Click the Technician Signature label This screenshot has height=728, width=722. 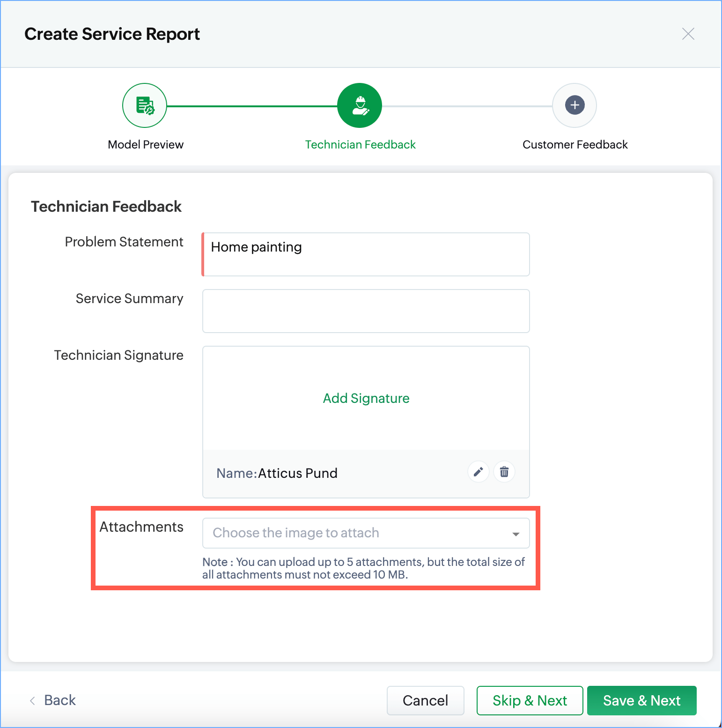pos(118,356)
